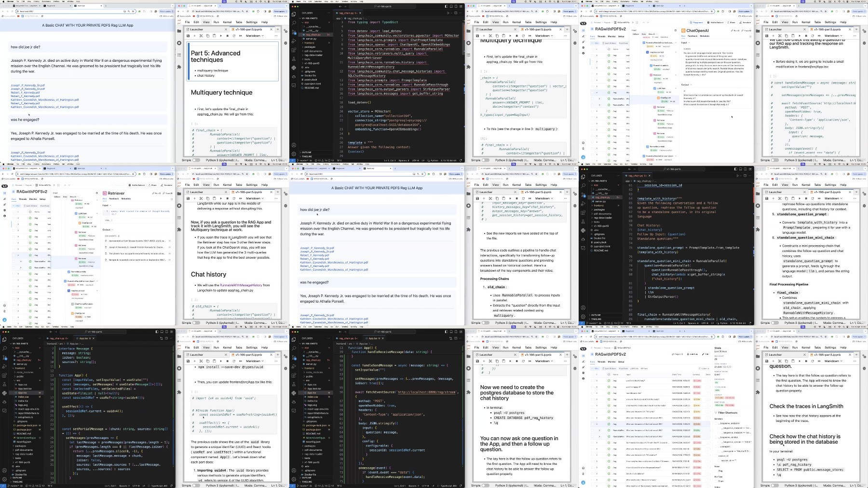Viewport: 868px width, 488px height.
Task: Click Add to Dataset above ChatOpenAI run panel
Action: [716, 22]
